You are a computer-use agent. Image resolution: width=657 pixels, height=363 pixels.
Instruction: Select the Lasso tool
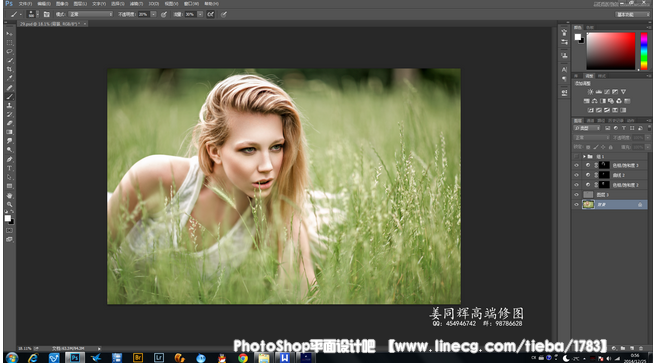coord(9,52)
